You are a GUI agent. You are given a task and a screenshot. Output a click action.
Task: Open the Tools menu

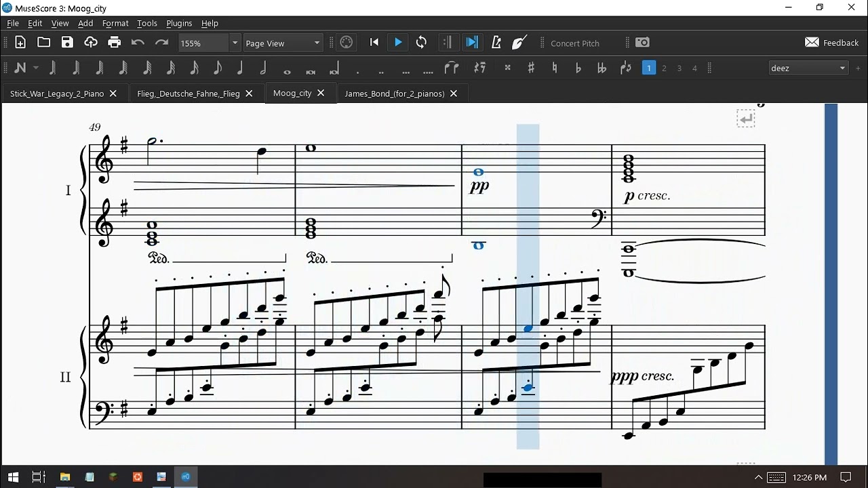[x=147, y=23]
